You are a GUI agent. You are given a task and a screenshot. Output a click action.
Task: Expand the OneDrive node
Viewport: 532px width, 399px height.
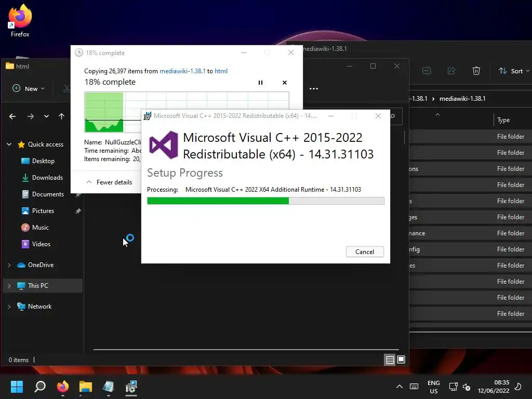(9, 265)
